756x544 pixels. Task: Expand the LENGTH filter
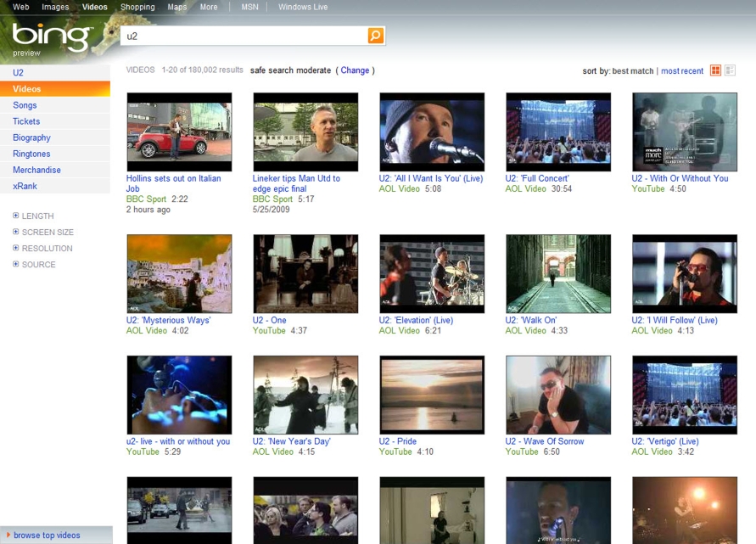[x=16, y=216]
